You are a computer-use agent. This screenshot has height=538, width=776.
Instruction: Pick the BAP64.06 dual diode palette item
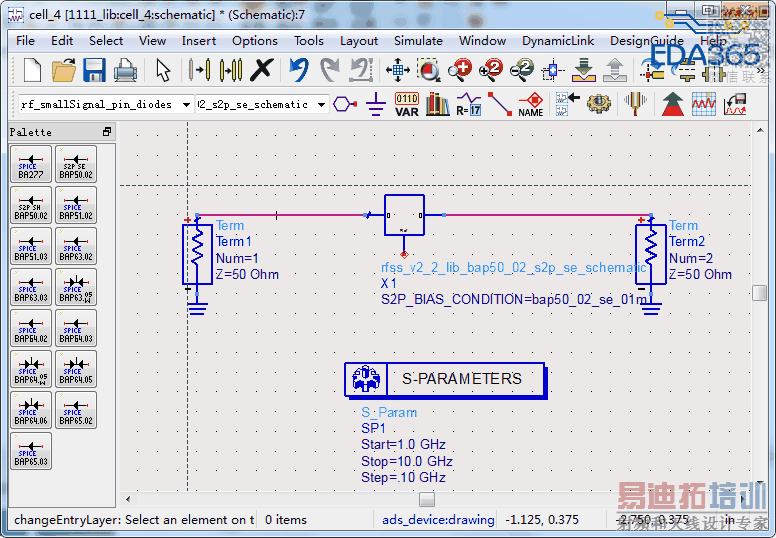coord(31,410)
